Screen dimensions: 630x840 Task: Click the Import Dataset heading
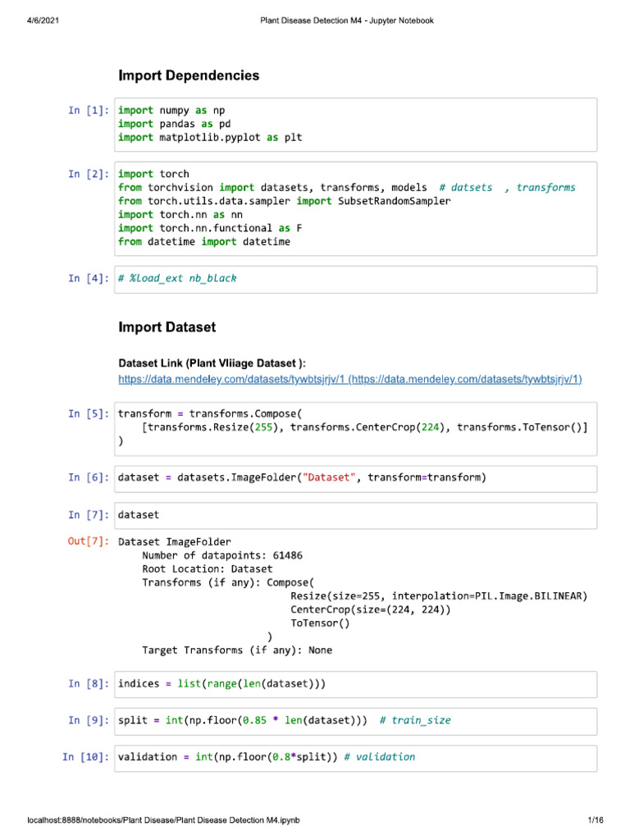(x=167, y=327)
